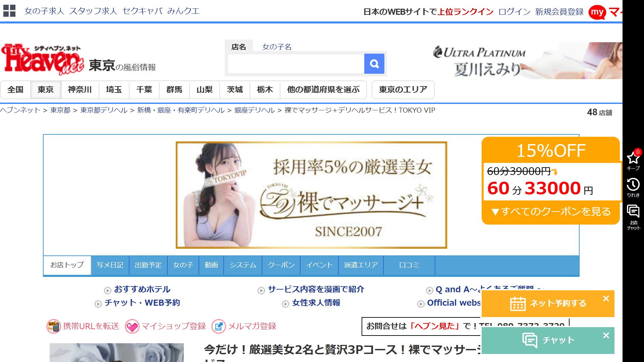Open the Official website link
This screenshot has height=362, width=644.
pyautogui.click(x=454, y=303)
